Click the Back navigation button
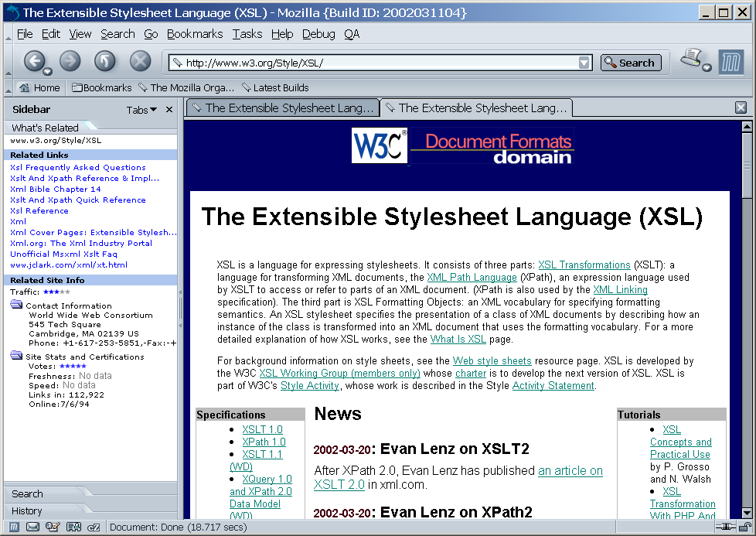Image resolution: width=756 pixels, height=536 pixels. (34, 61)
